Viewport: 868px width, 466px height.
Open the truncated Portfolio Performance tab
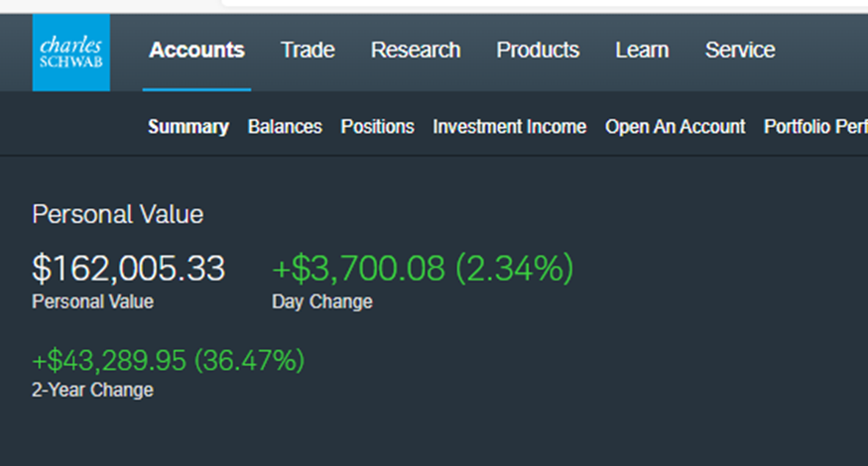[815, 127]
